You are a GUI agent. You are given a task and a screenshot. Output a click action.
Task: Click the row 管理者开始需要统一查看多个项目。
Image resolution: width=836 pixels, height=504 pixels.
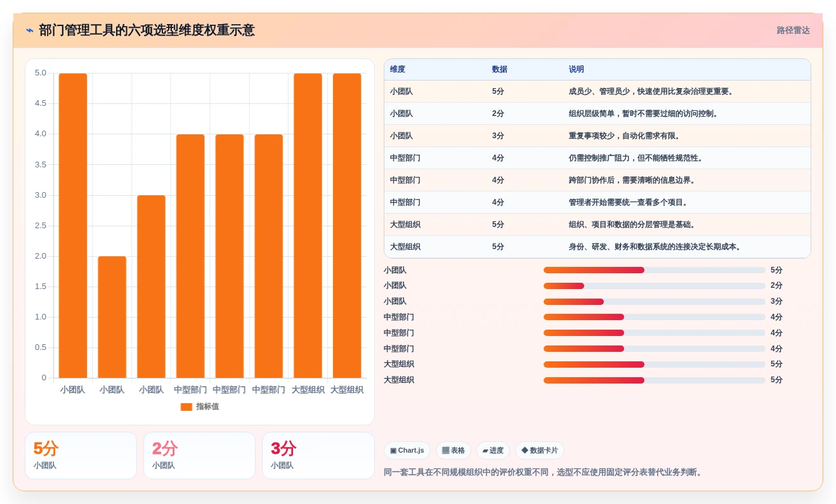[598, 202]
